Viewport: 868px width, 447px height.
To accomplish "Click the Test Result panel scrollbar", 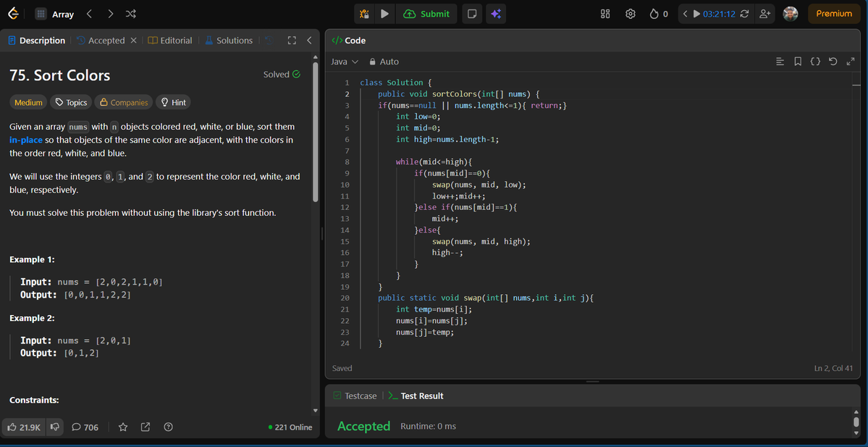I will point(856,422).
